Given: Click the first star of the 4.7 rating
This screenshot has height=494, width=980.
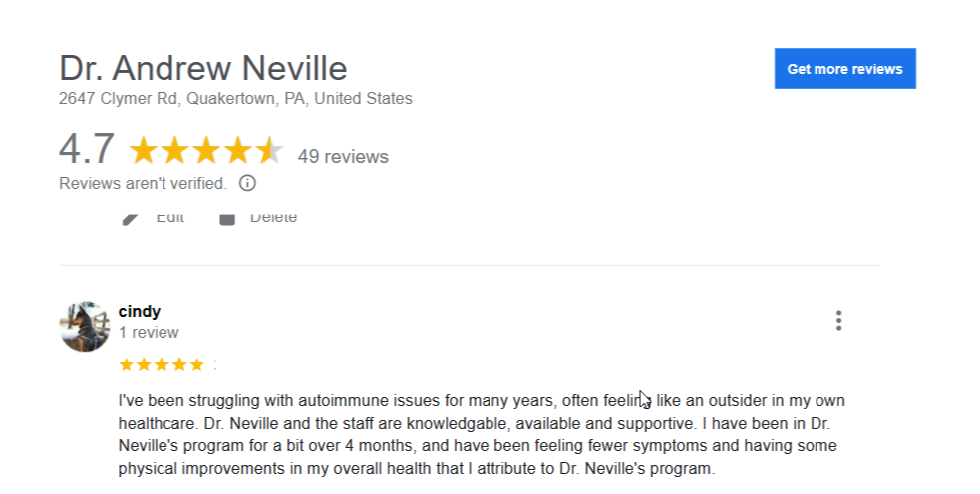Looking at the screenshot, I should [x=144, y=150].
